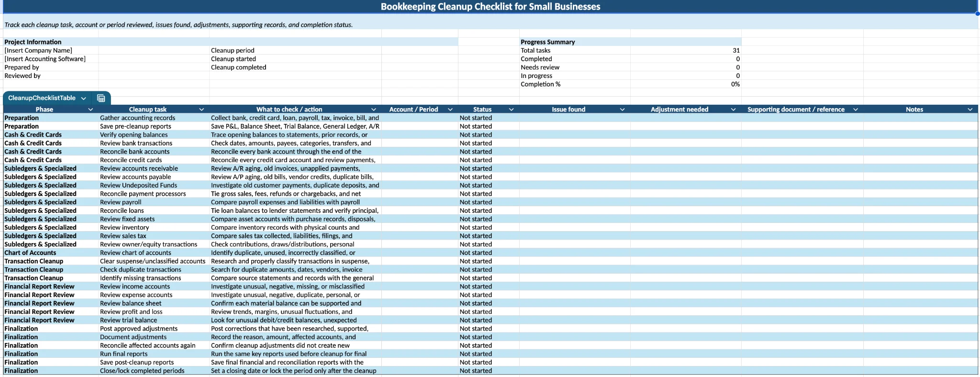Image resolution: width=980 pixels, height=377 pixels.
Task: Select the Cleanup started label cell
Action: 295,59
